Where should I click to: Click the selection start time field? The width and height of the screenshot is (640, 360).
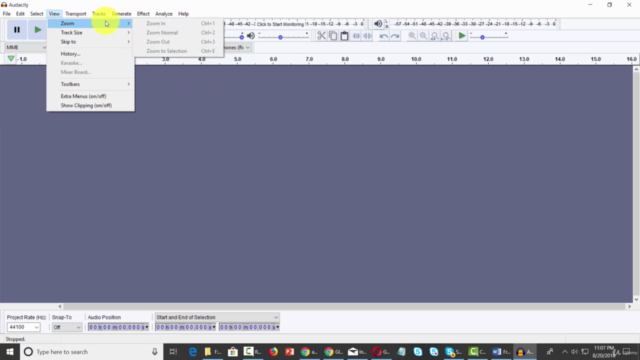point(185,327)
